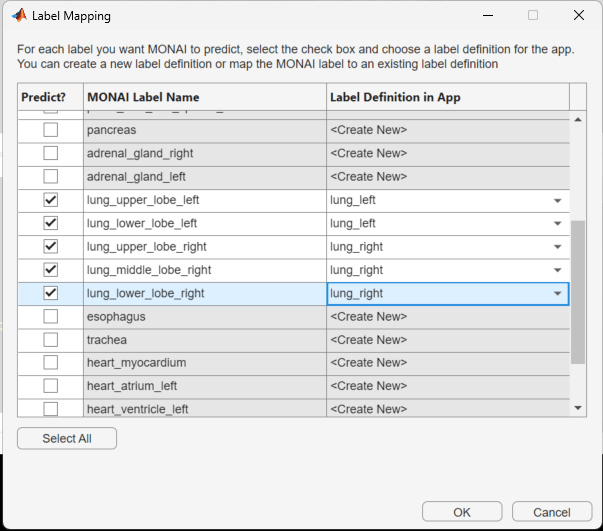This screenshot has height=531, width=603.
Task: Click MONAI Label Name column header
Action: click(x=205, y=97)
